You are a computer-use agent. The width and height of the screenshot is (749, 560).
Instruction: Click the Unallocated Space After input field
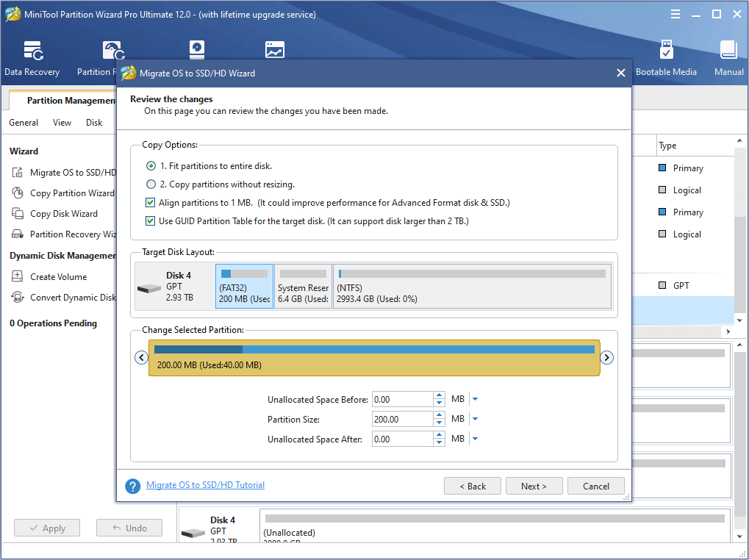pyautogui.click(x=402, y=439)
